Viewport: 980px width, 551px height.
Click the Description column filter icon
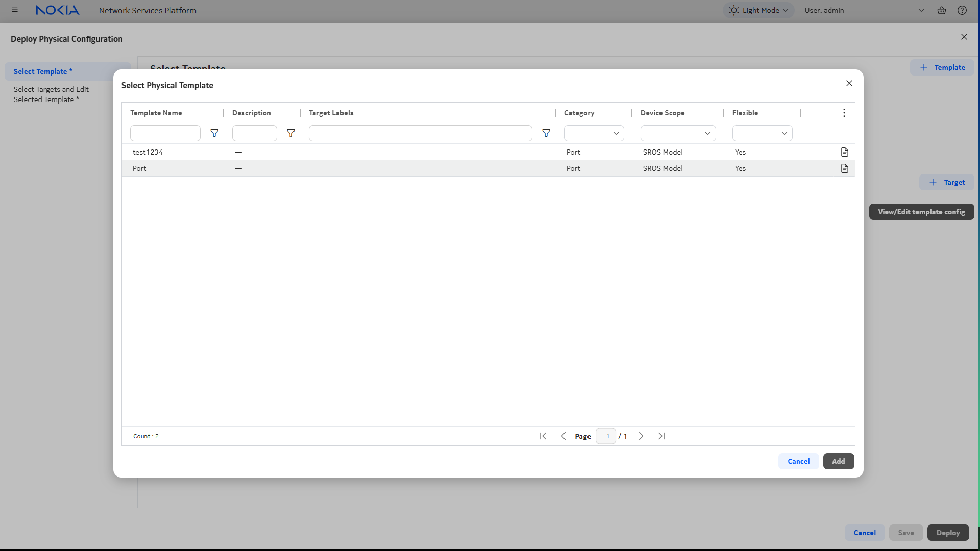coord(291,133)
